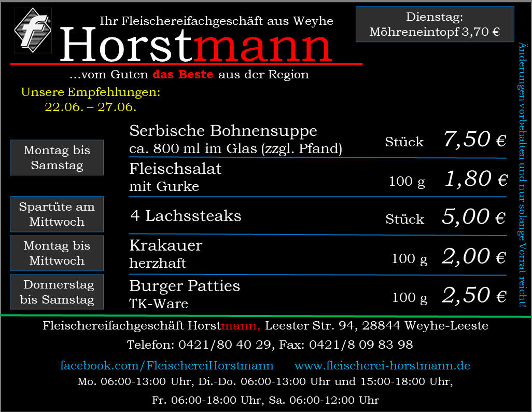Click 'Stück' unit in the Lachssteaks row
The width and height of the screenshot is (532, 412).
click(405, 219)
